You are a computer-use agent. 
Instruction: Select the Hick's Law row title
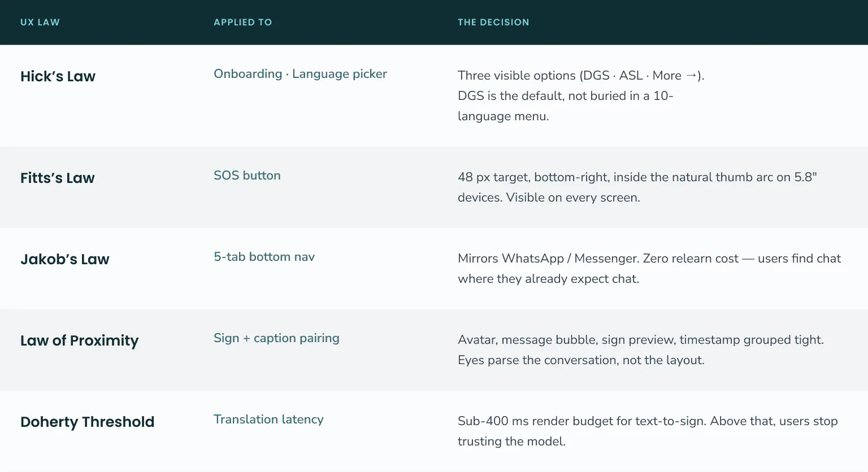coord(58,76)
